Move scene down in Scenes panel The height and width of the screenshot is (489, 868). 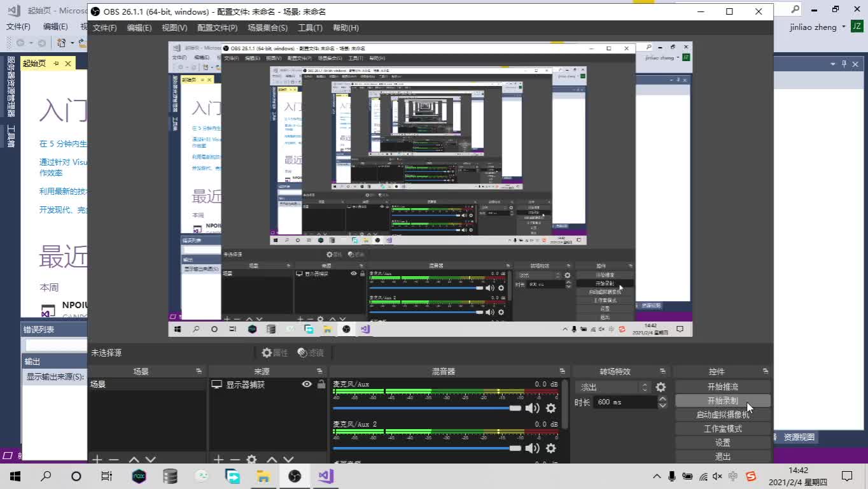(150, 460)
